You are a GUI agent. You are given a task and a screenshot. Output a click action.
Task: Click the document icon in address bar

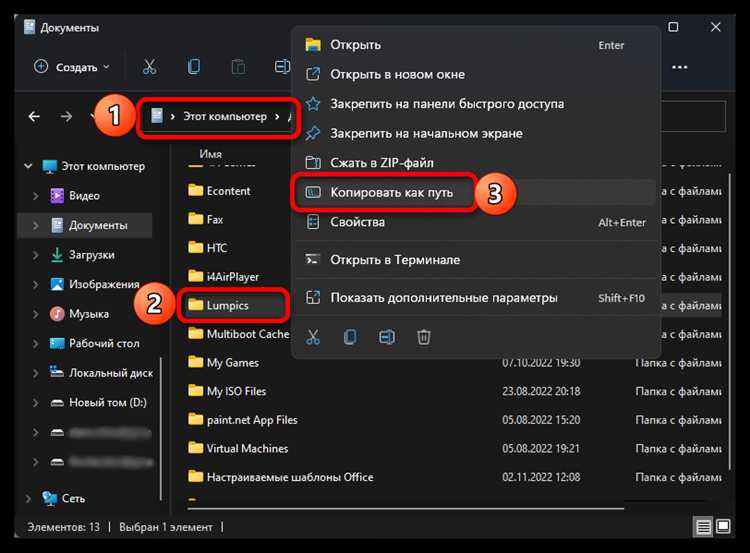tap(157, 116)
